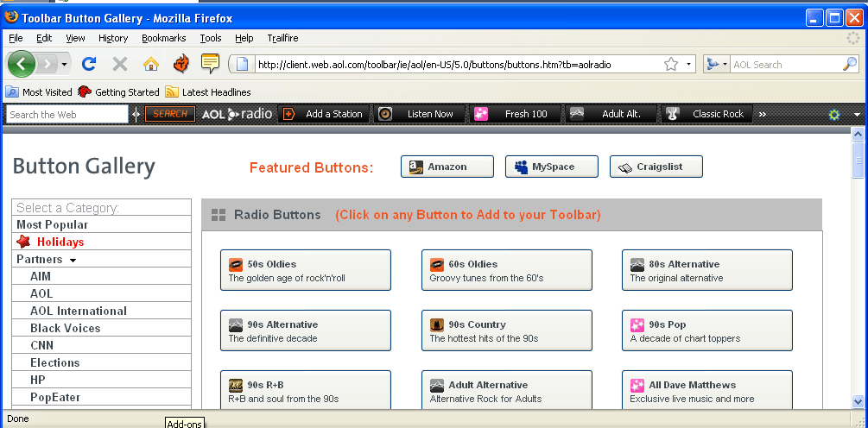The width and height of the screenshot is (868, 428).
Task: Add the MySpace featured button
Action: (x=552, y=167)
